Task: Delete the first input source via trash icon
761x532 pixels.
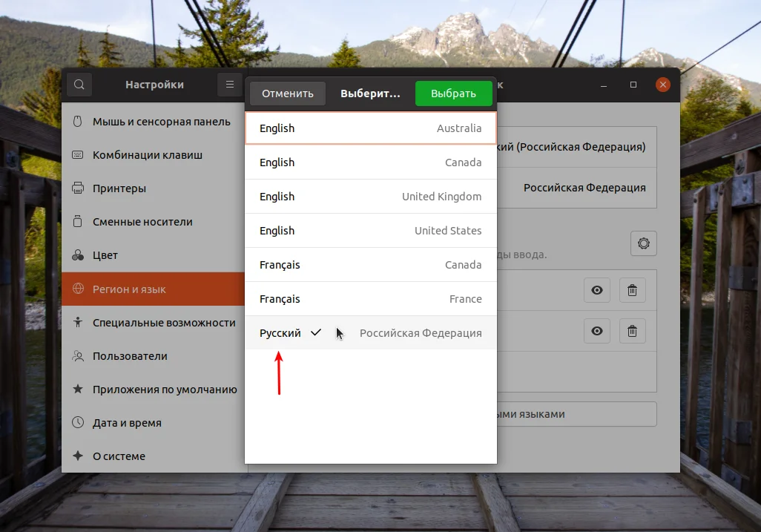Action: [632, 290]
